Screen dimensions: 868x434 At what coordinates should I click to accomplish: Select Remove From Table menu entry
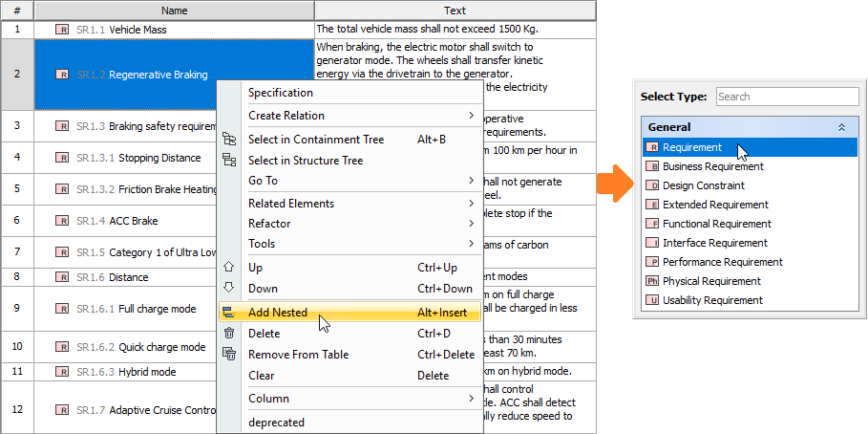click(298, 355)
